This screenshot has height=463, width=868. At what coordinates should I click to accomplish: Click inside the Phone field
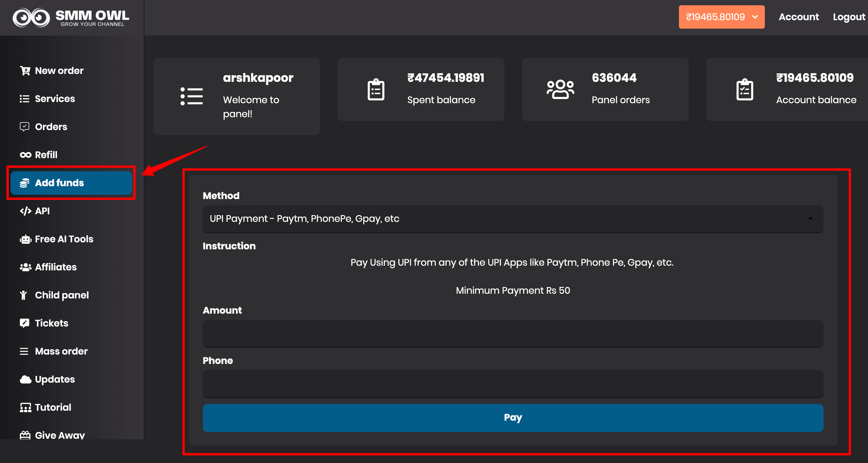[513, 384]
